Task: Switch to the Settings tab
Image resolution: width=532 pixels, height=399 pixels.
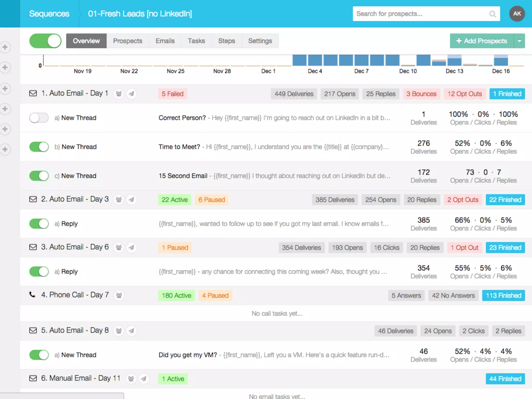Action: pos(260,41)
